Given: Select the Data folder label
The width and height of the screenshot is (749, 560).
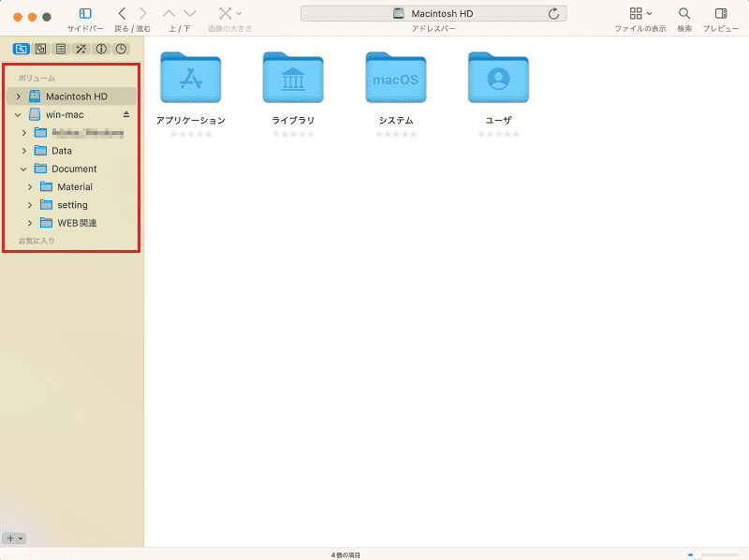Looking at the screenshot, I should [x=62, y=151].
